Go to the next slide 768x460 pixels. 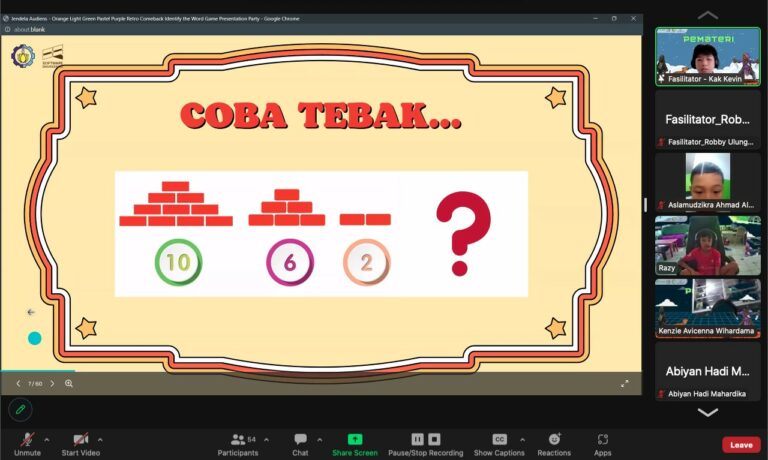52,383
